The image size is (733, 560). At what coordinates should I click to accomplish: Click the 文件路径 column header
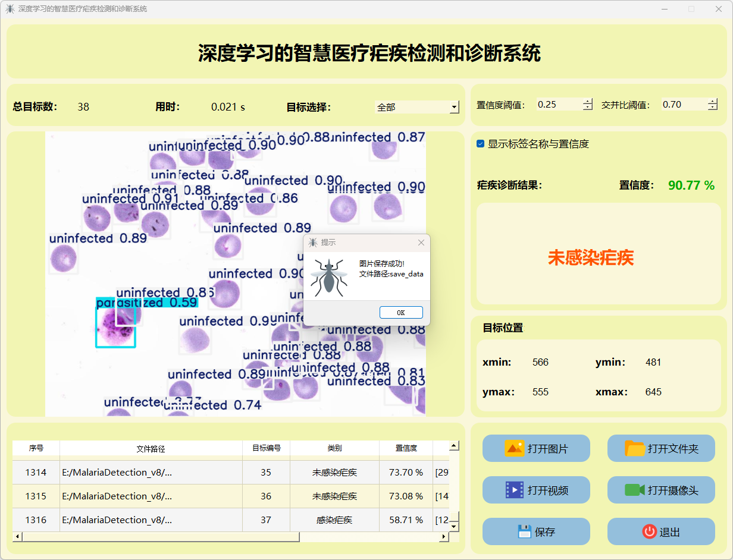[x=151, y=448]
